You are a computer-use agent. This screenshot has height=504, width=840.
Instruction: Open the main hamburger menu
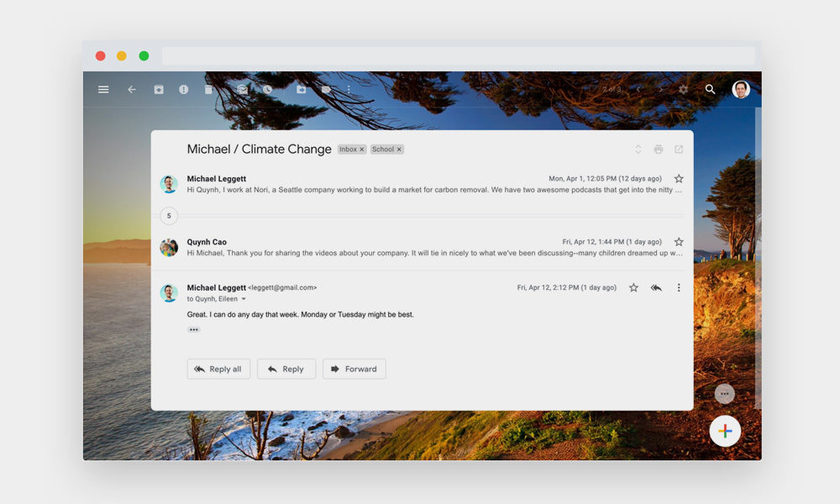(x=103, y=89)
